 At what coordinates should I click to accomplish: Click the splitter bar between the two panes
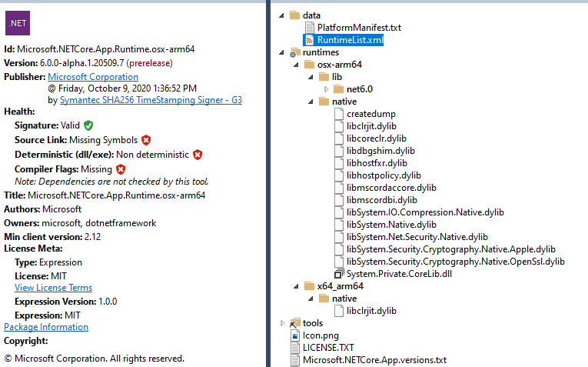pos(268,183)
